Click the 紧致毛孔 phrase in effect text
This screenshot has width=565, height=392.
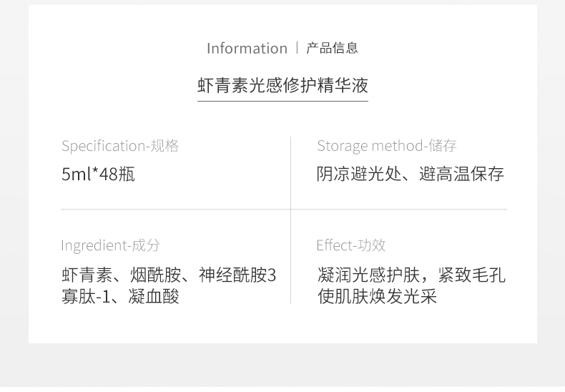click(x=472, y=275)
